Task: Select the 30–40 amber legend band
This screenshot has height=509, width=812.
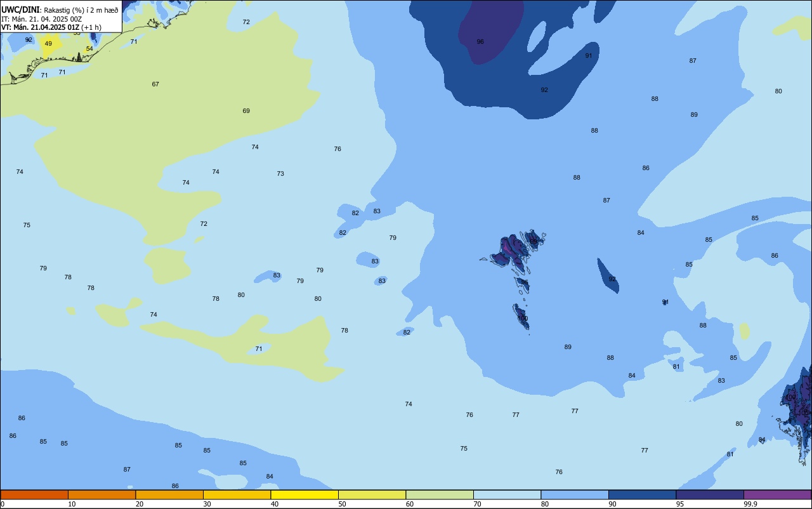Action: (237, 494)
